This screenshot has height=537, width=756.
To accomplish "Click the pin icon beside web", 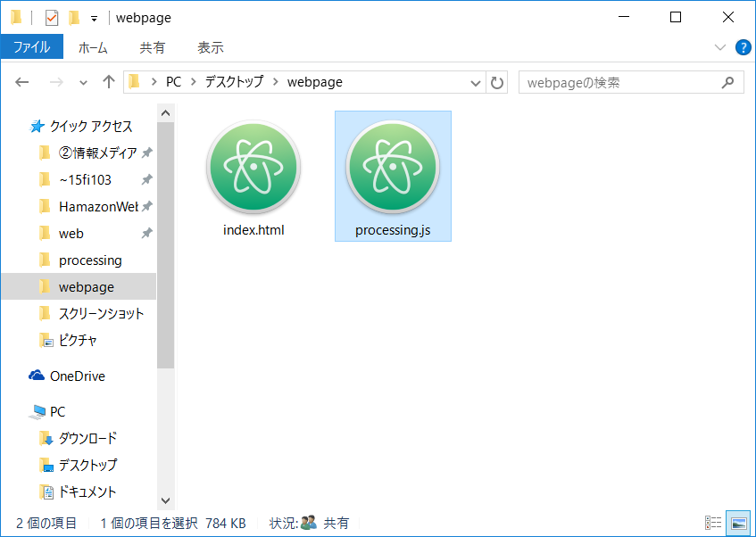I will tap(146, 234).
